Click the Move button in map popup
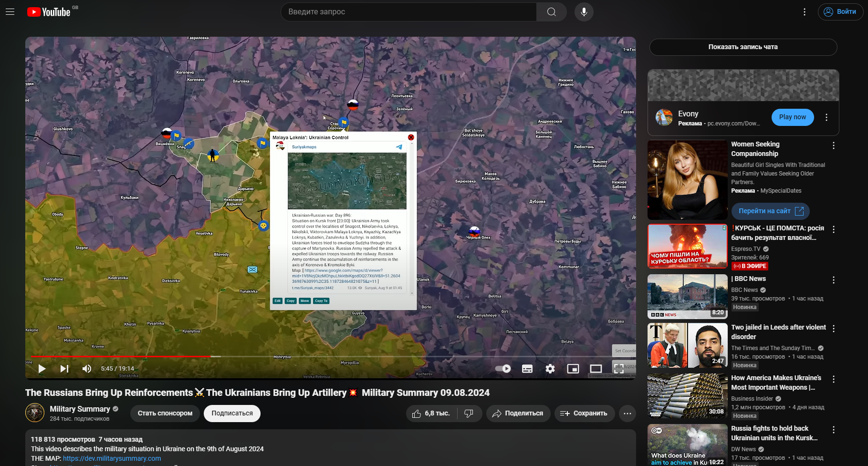The width and height of the screenshot is (868, 466). [x=305, y=301]
